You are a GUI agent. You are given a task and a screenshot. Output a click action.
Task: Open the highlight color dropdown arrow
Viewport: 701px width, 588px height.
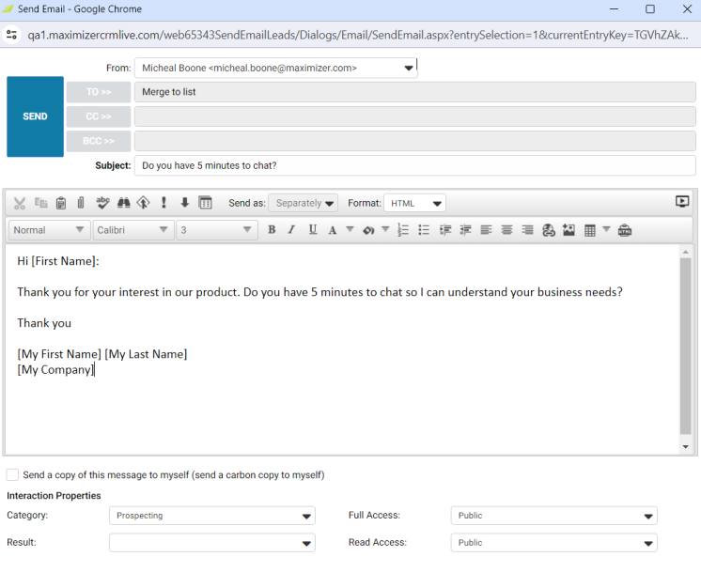pos(385,230)
